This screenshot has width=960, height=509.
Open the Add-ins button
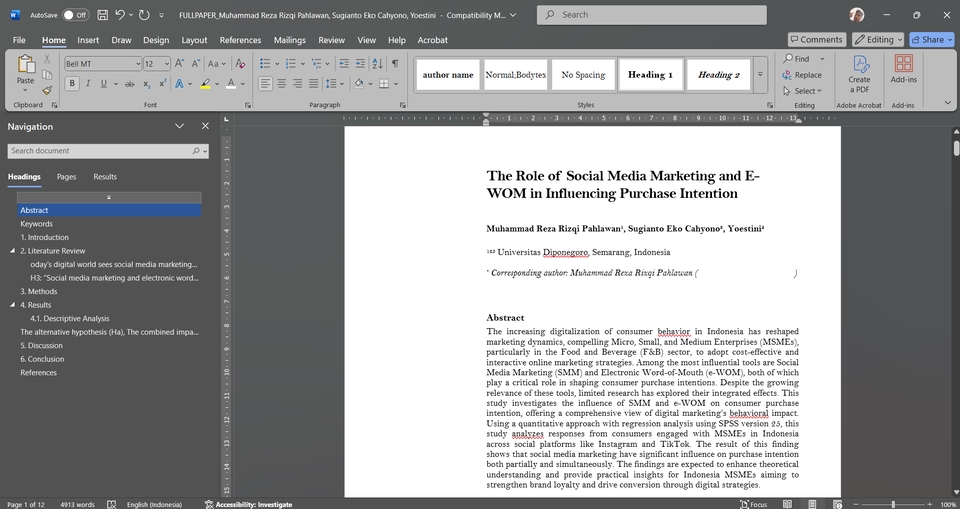point(903,69)
